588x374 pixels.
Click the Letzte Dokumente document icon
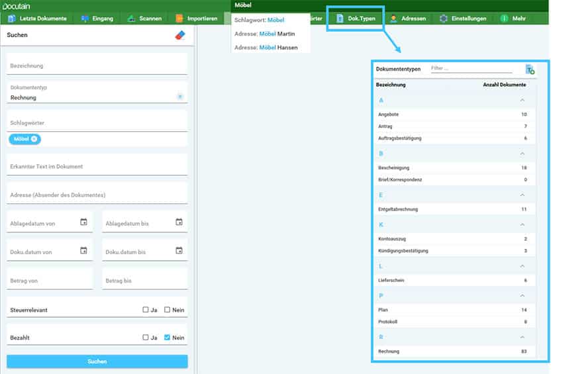(12, 19)
